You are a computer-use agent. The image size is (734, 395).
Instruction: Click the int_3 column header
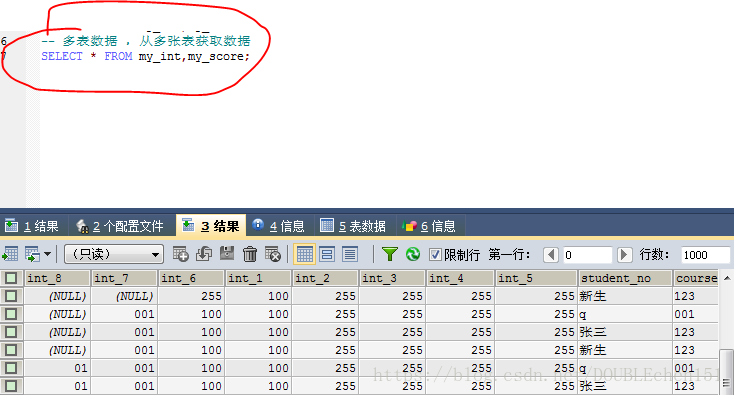click(391, 278)
